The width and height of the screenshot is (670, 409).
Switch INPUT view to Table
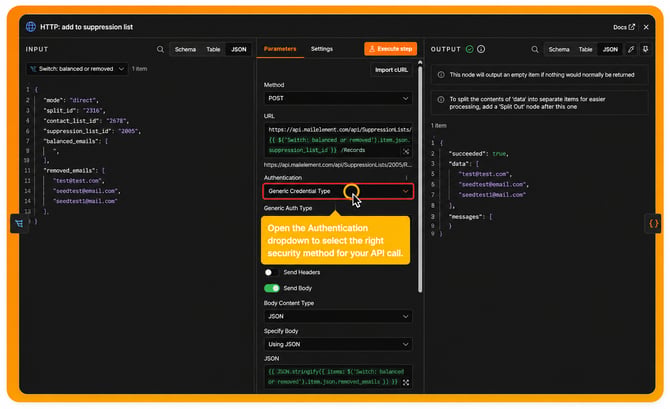(213, 49)
